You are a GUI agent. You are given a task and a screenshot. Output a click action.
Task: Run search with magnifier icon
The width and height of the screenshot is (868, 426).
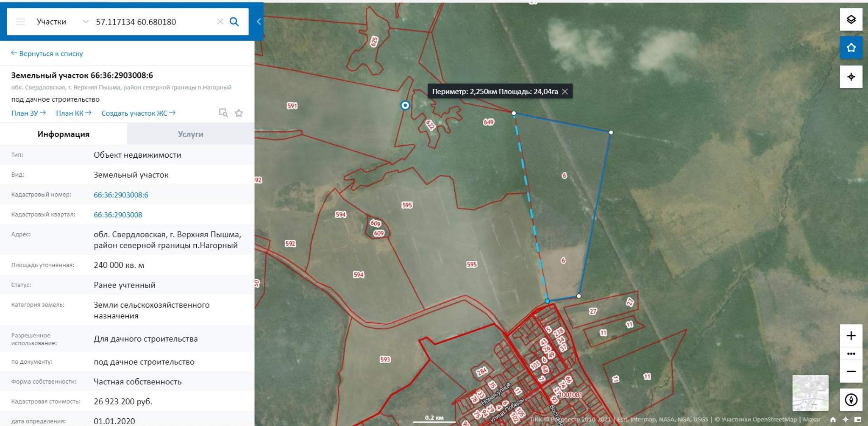234,22
